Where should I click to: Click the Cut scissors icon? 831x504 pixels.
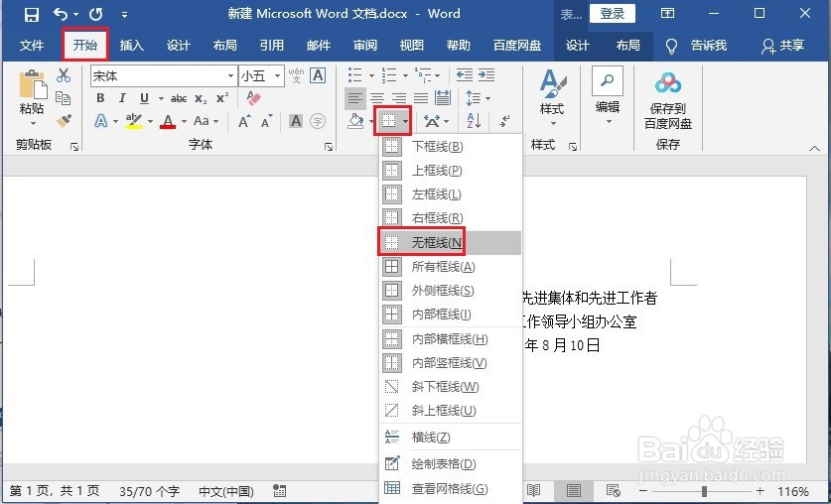64,75
